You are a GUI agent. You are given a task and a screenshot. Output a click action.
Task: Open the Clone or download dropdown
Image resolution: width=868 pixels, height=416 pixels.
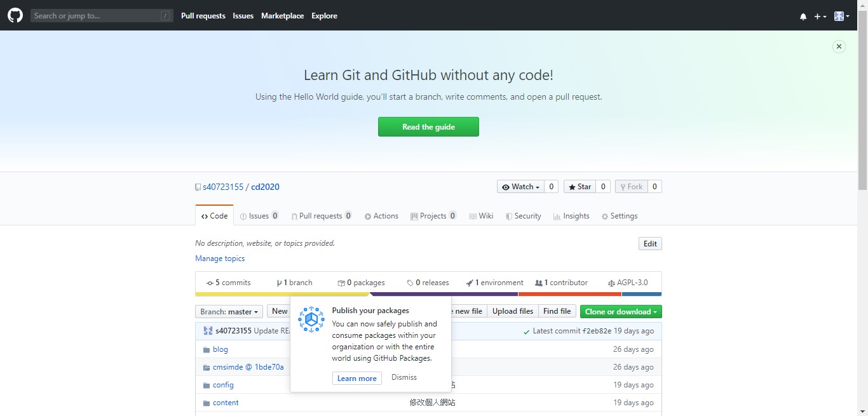[x=620, y=312]
